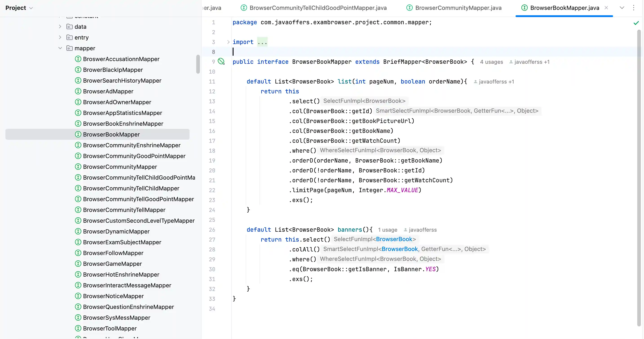Switch to the BrowserCommunityMapper.java tab

(x=458, y=8)
